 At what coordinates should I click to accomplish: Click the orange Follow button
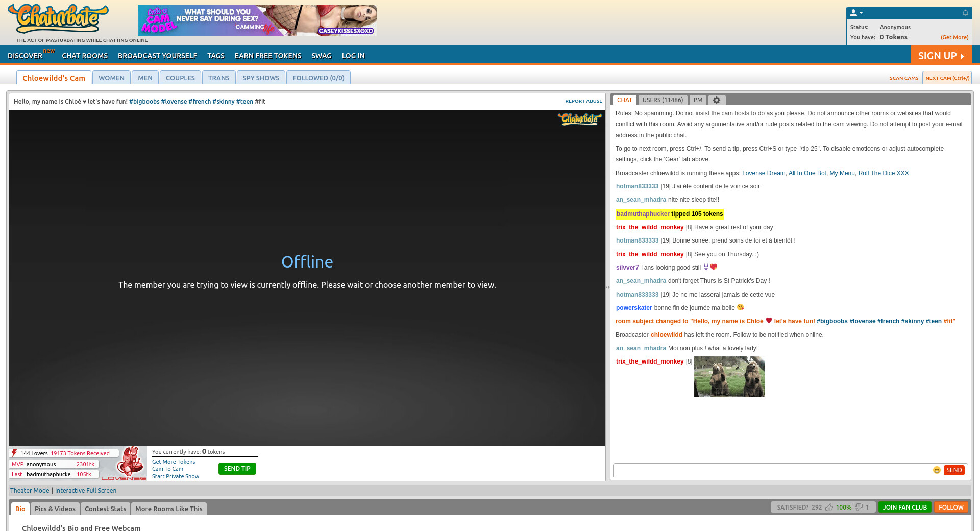(950, 508)
